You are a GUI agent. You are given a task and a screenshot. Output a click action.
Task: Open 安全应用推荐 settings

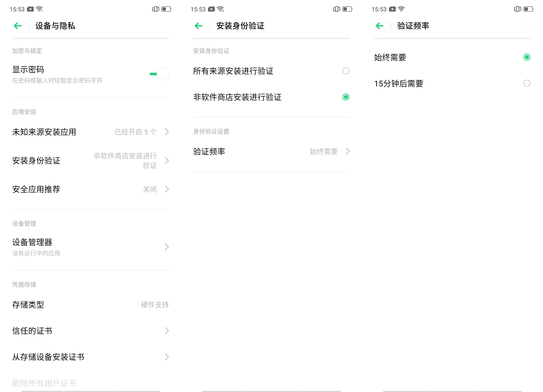90,189
